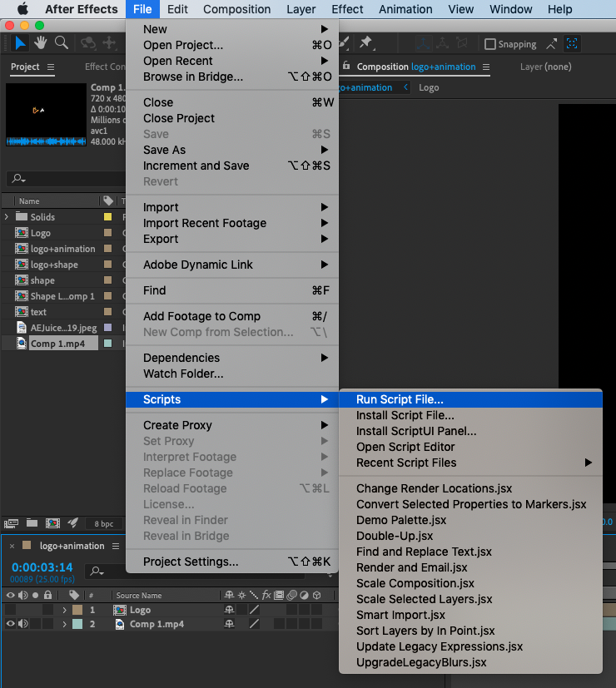This screenshot has height=688, width=616.
Task: Click the 8 bpc color depth button
Action: [104, 523]
